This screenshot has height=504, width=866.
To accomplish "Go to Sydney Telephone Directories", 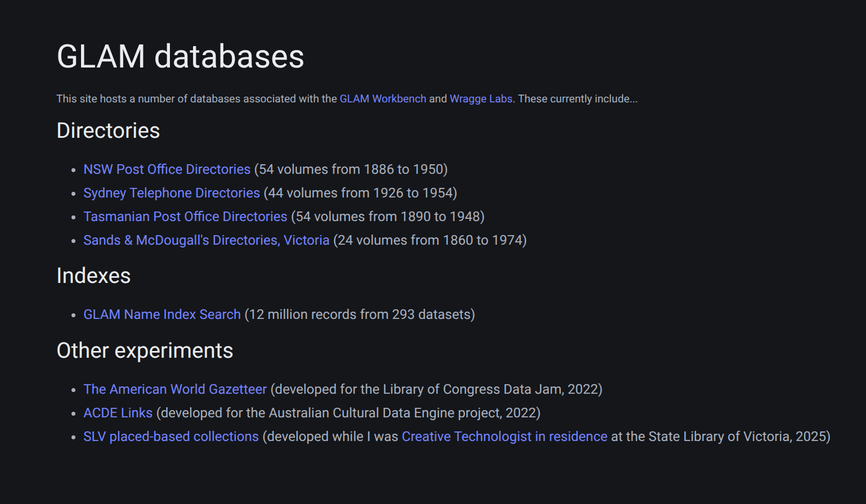I will point(172,193).
